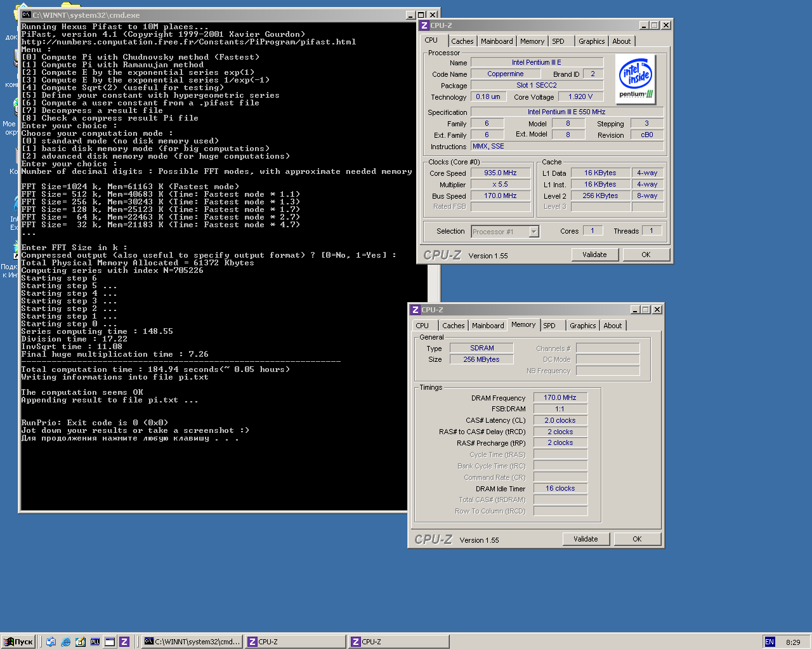Viewport: 812px width, 650px height.
Task: Switch to Caches tab in lower CPU-Z window
Action: point(454,326)
